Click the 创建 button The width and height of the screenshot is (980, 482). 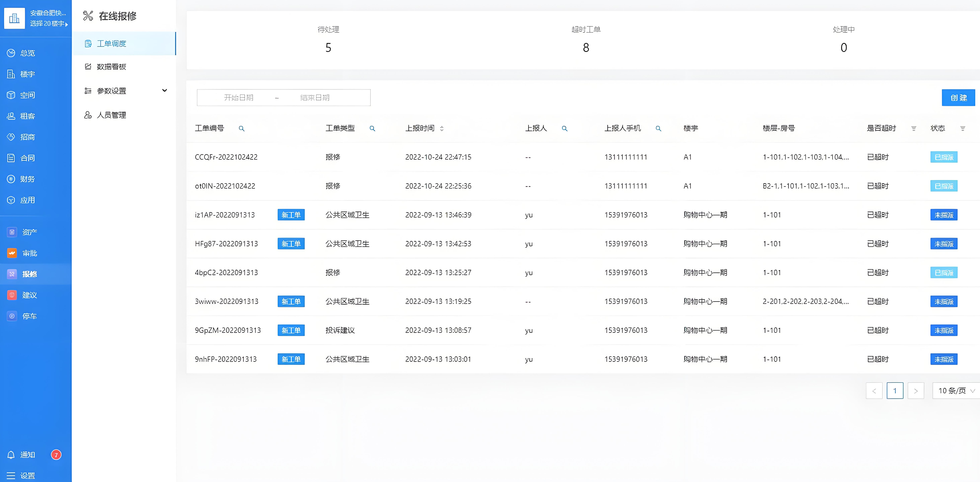coord(958,98)
